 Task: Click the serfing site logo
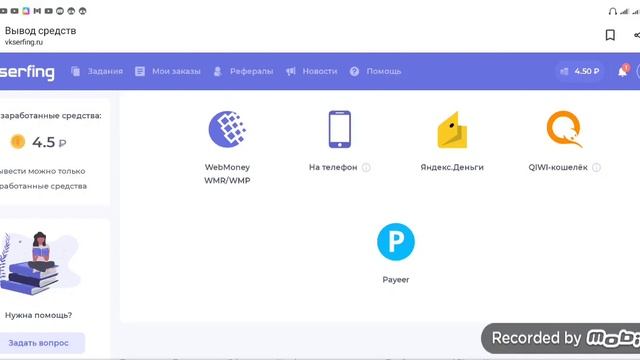(x=27, y=72)
